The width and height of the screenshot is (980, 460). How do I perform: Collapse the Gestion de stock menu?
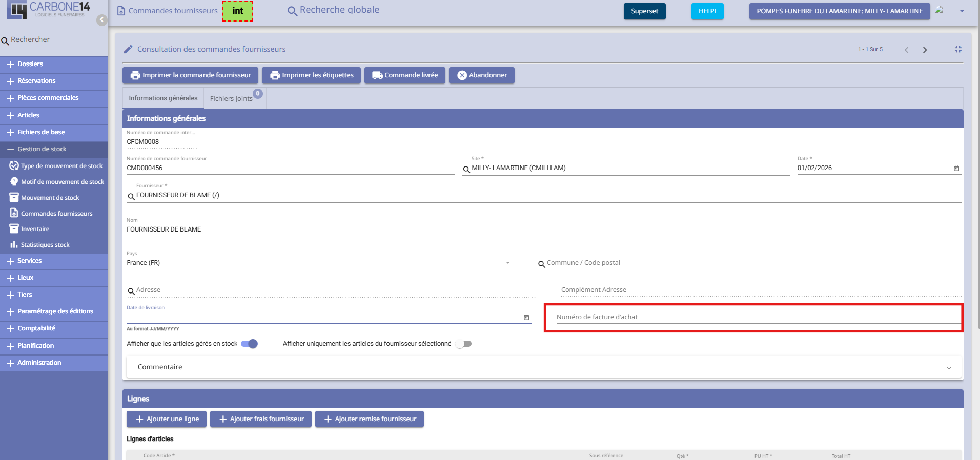tap(42, 149)
